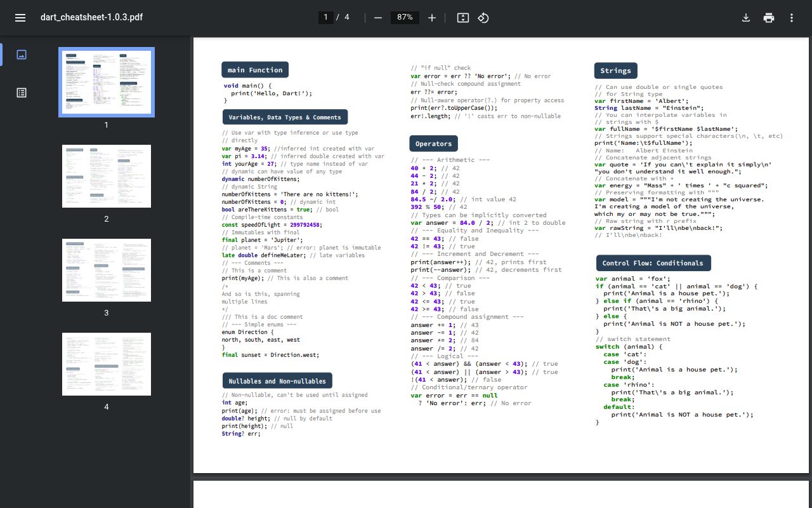Expand the three-dot options dropdown
Viewport: 812px width, 508px height.
pos(791,18)
